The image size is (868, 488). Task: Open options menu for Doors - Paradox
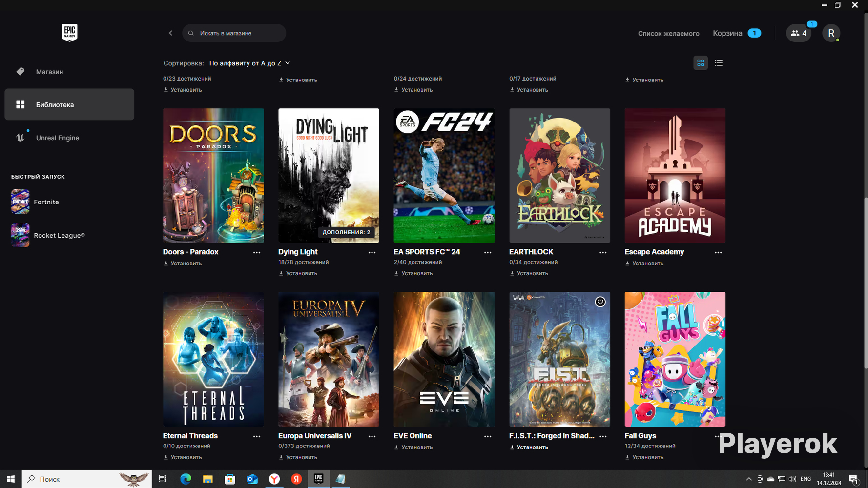pyautogui.click(x=257, y=252)
